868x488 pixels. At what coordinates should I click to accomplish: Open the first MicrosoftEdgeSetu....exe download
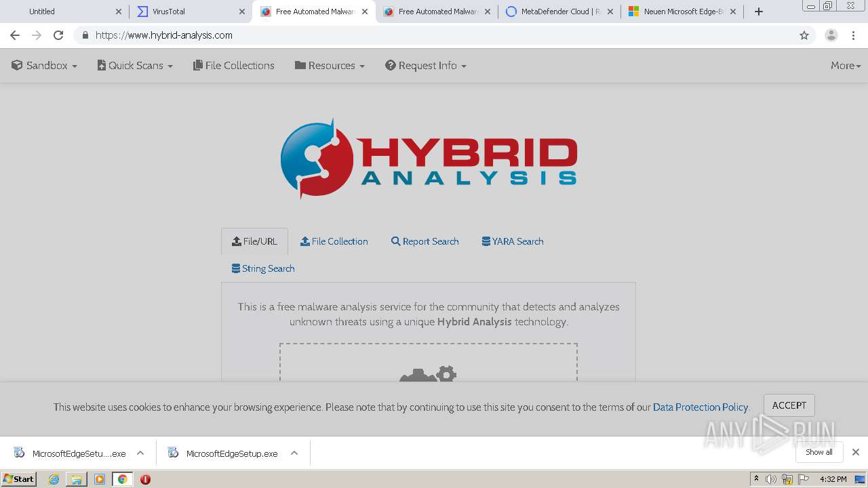(x=71, y=453)
